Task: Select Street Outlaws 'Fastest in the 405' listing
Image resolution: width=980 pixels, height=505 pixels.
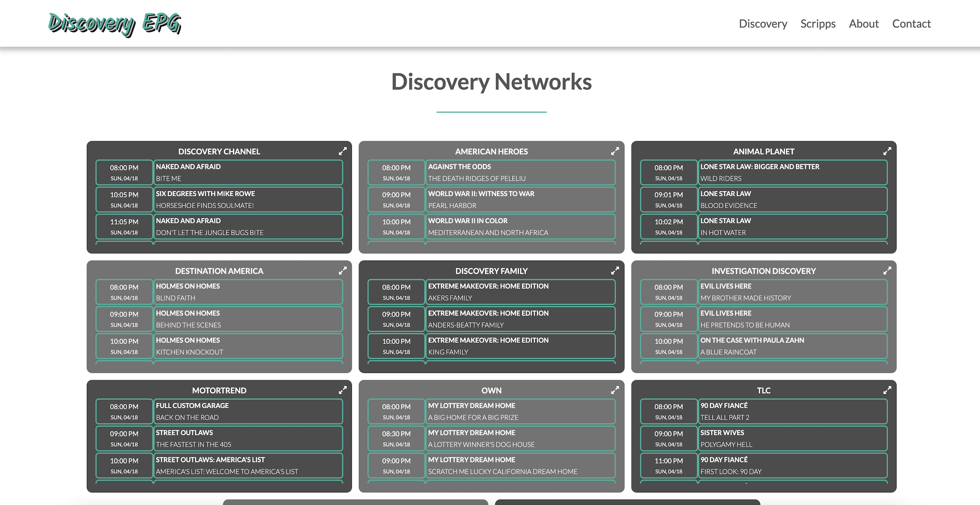Action: coord(248,438)
